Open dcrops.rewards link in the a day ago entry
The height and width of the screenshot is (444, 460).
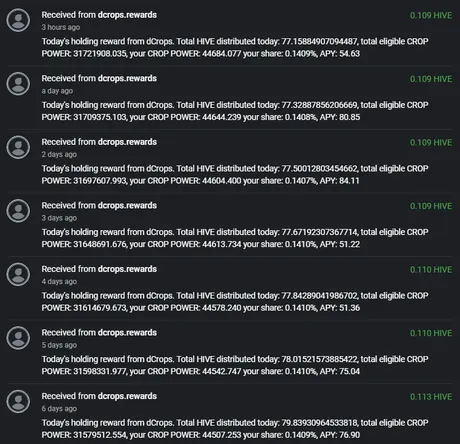(127, 78)
